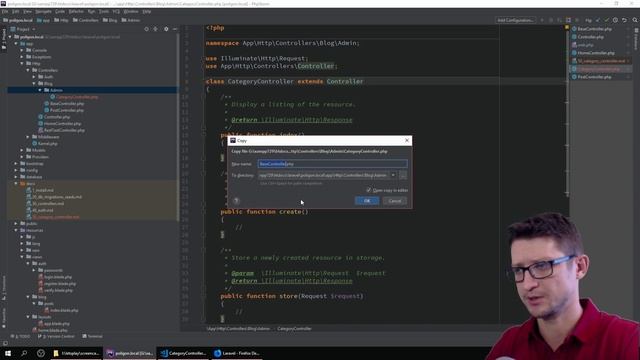Viewport: 640px width, 360px height.
Task: Expand the public folder
Action: click(x=16, y=223)
